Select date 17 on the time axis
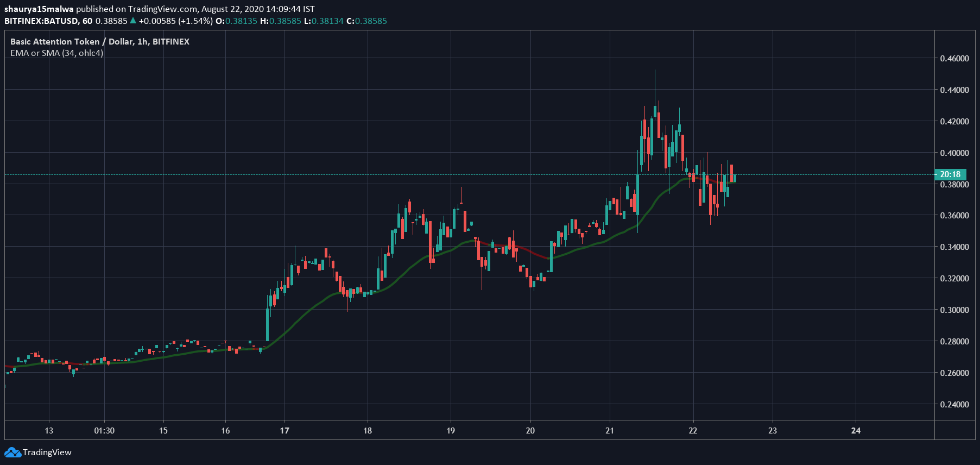 pos(284,430)
